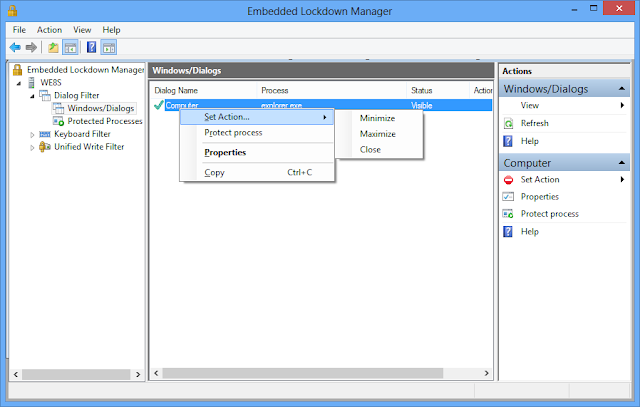Screen dimensions: 640x407
Task: Click the Back arrow toolbar icon
Action: 15,47
